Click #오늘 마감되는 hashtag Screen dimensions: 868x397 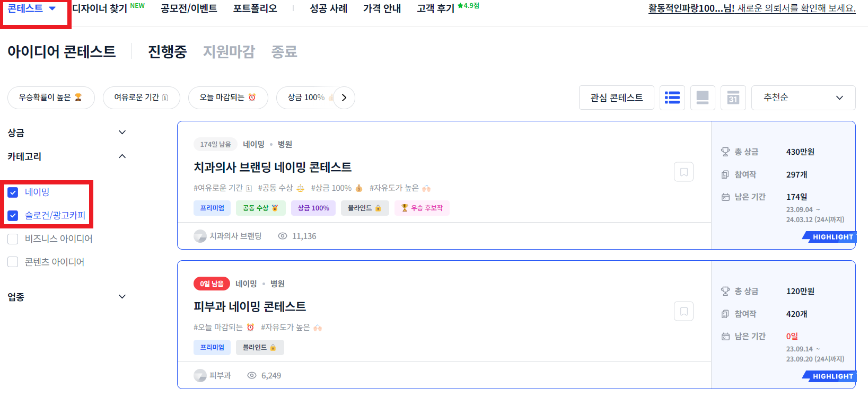224,328
